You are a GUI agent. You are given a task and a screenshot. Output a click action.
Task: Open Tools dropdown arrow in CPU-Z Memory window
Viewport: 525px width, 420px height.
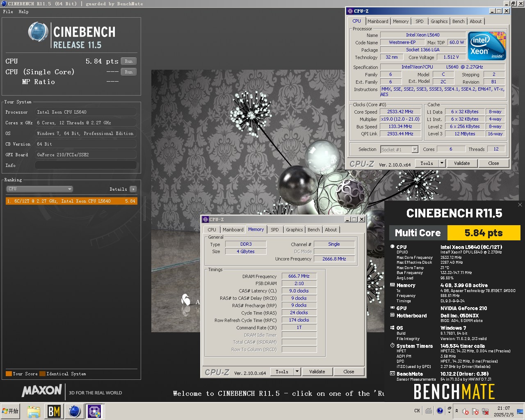click(297, 372)
